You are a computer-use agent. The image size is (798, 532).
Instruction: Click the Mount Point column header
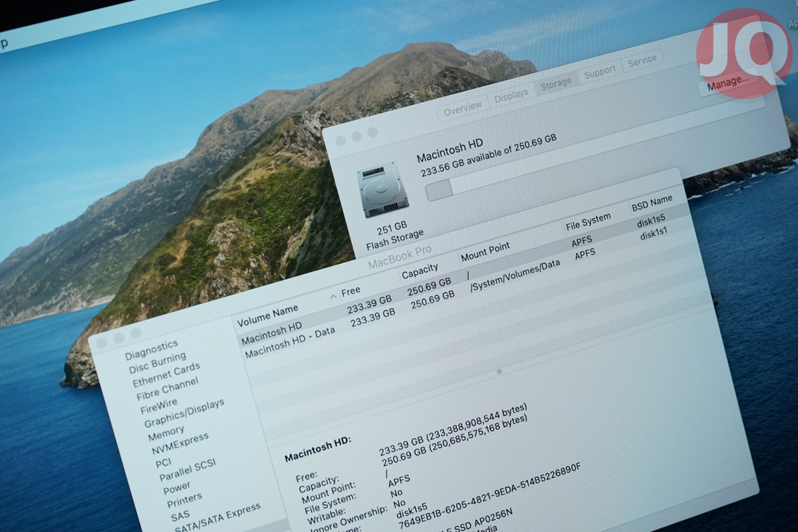click(x=485, y=252)
